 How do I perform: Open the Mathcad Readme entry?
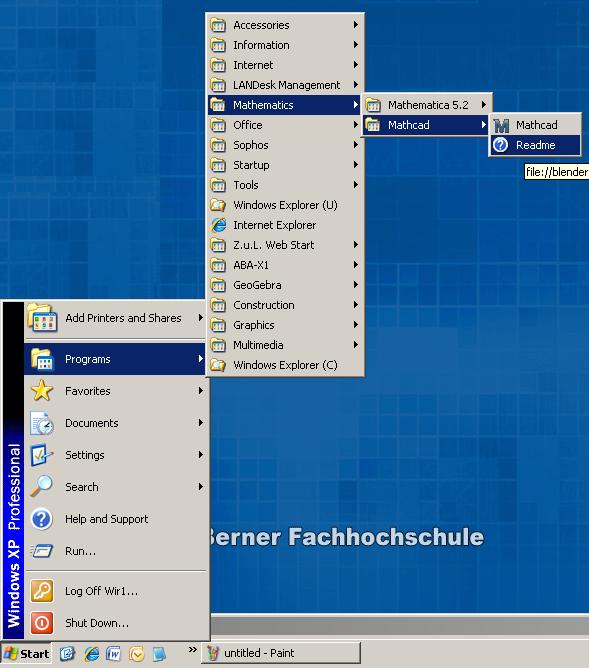click(536, 145)
